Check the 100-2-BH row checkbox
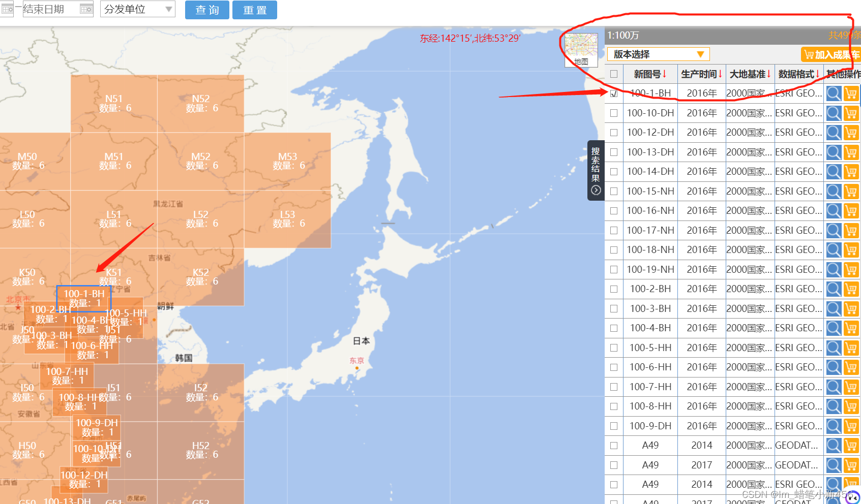This screenshot has width=861, height=504. pyautogui.click(x=614, y=289)
